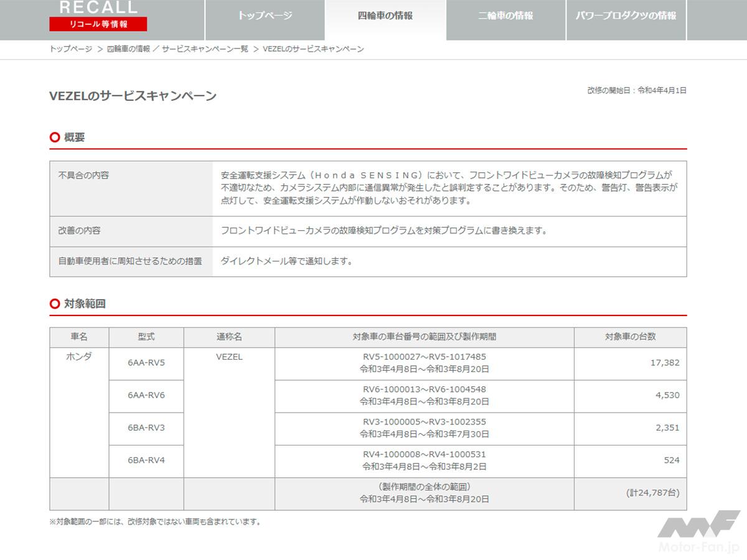
Task: Select the 6AA-RV6 model type cell
Action: (x=146, y=396)
